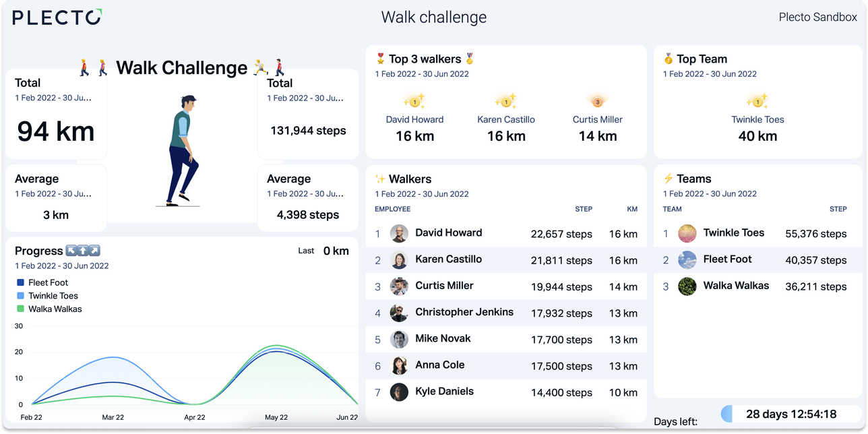Click the 131,944 steps total value

click(308, 131)
